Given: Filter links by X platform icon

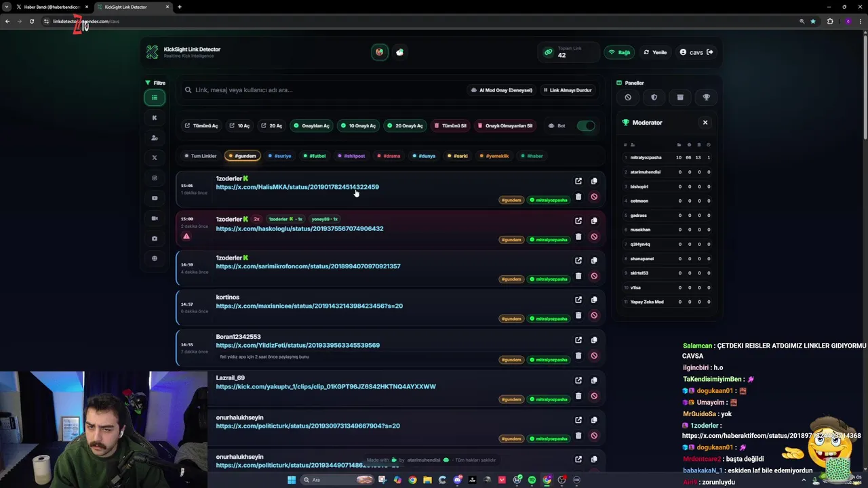Looking at the screenshot, I should click(155, 158).
